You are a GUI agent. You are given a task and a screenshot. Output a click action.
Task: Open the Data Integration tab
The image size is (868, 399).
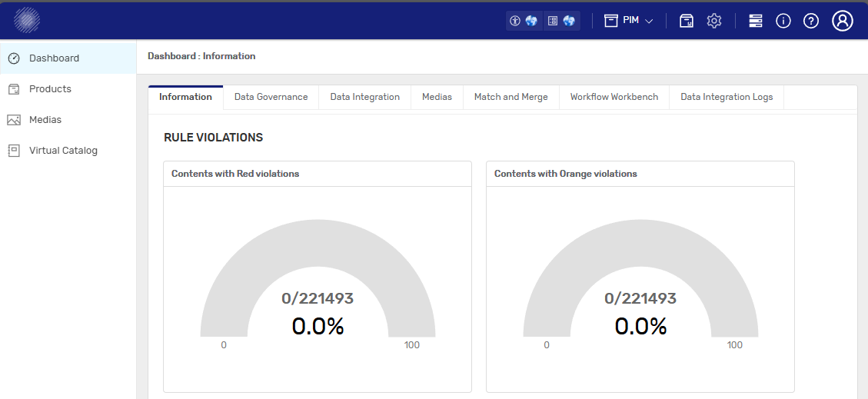pos(364,98)
